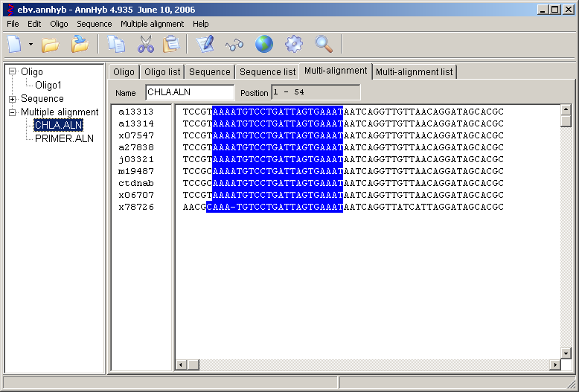Screen dimensions: 579x392
Task: Open the Multi-alignment list tab
Action: coord(414,72)
